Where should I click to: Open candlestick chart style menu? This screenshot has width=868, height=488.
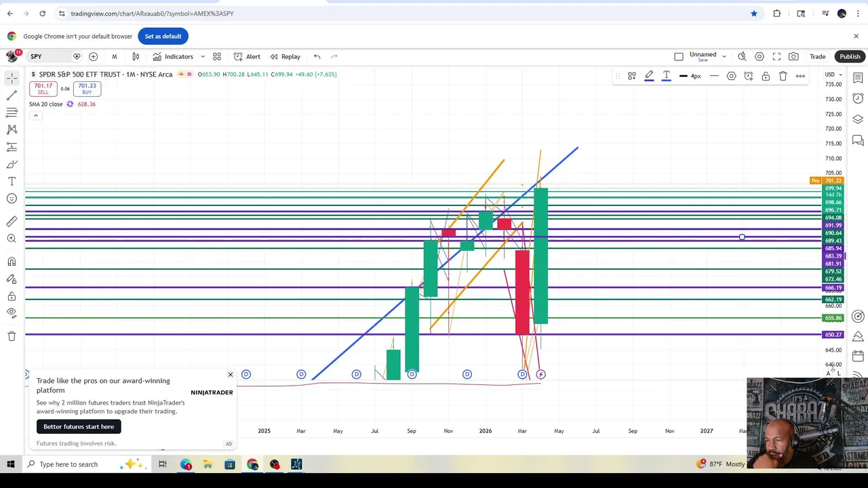tap(136, 56)
